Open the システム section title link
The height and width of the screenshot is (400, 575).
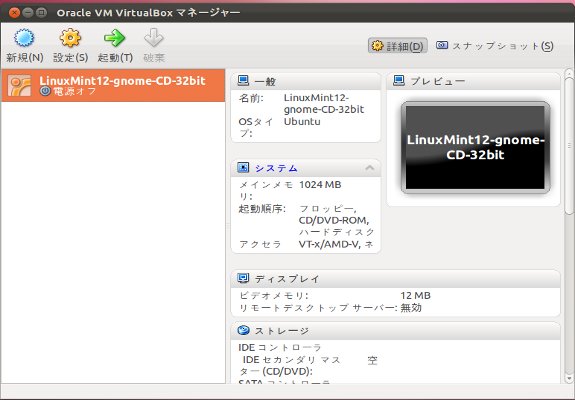(276, 168)
